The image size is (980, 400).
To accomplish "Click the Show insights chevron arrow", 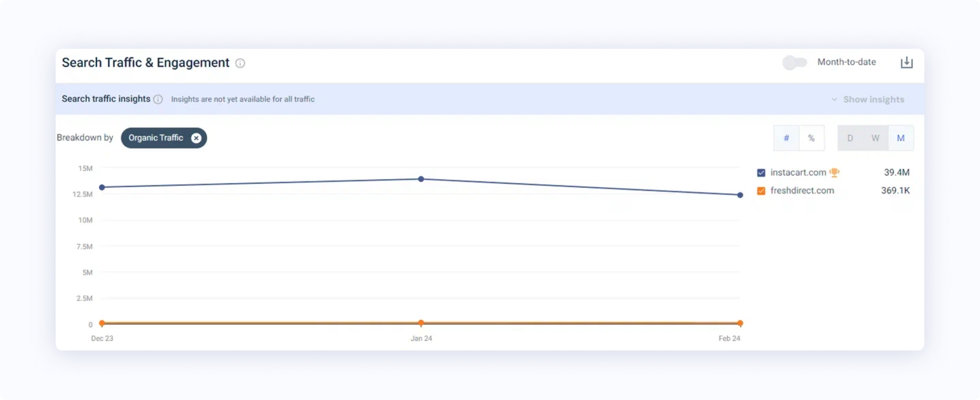I will point(834,100).
